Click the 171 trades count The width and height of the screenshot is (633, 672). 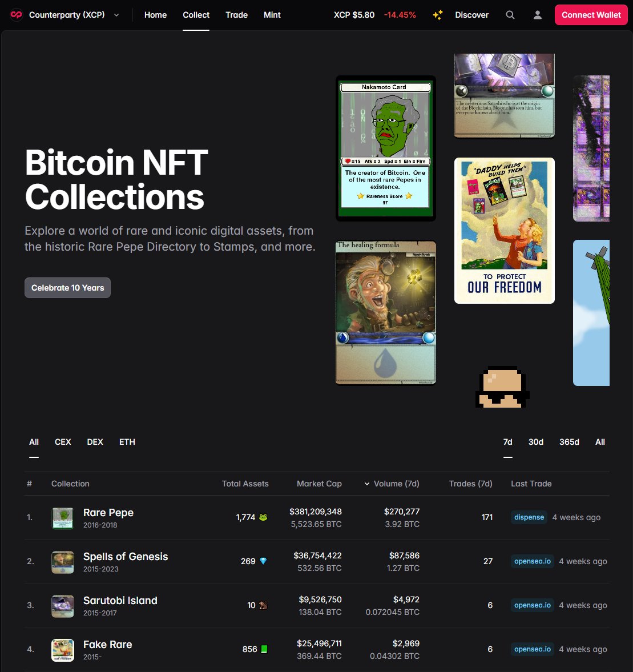[487, 517]
